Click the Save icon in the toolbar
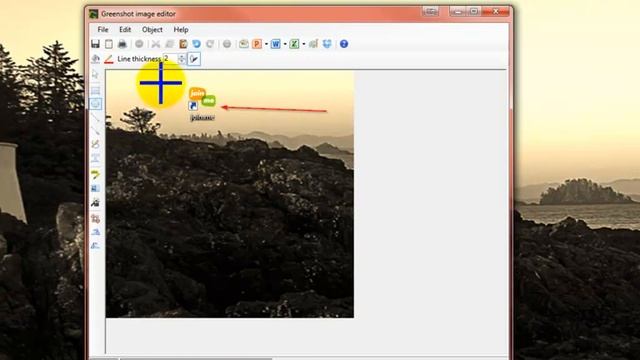The height and width of the screenshot is (360, 640). coord(95,44)
